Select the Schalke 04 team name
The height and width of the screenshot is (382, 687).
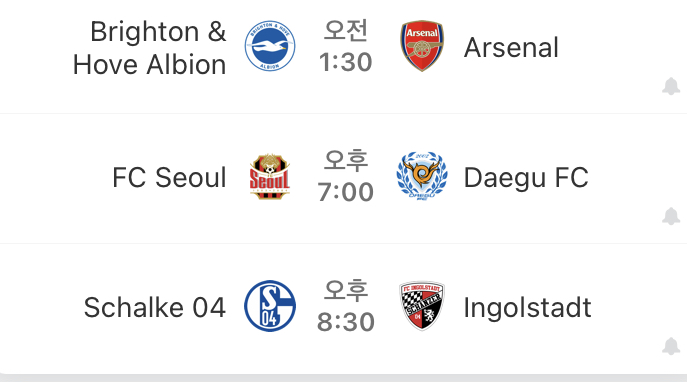(x=155, y=307)
